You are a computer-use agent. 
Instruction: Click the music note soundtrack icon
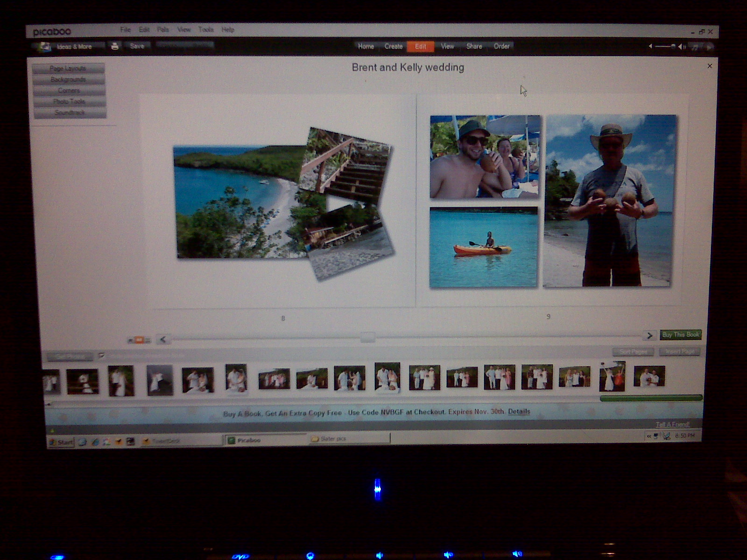695,47
